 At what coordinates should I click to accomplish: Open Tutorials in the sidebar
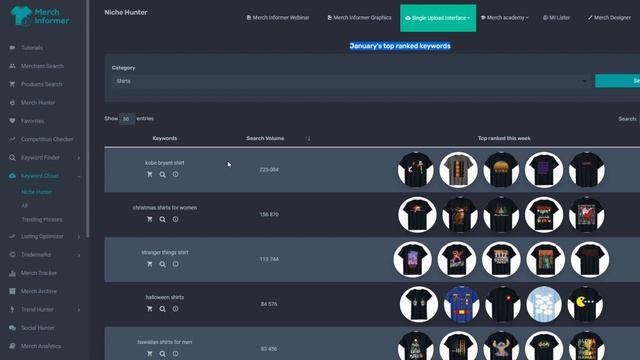coord(32,48)
